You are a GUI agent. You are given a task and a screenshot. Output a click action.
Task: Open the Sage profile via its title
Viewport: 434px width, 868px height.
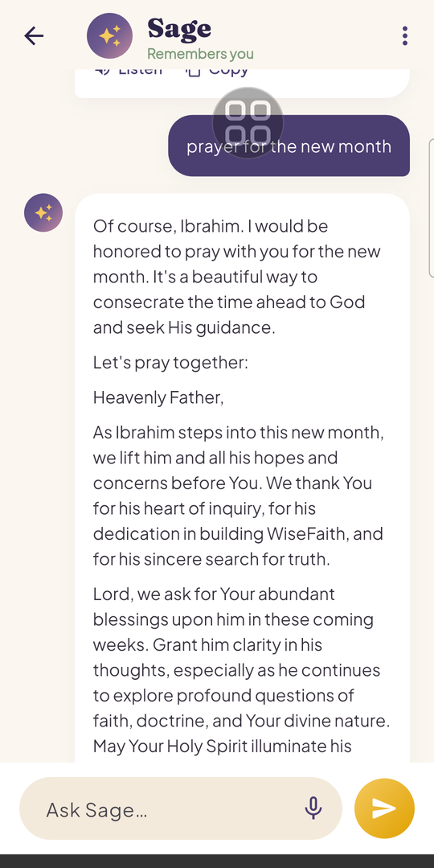click(179, 29)
